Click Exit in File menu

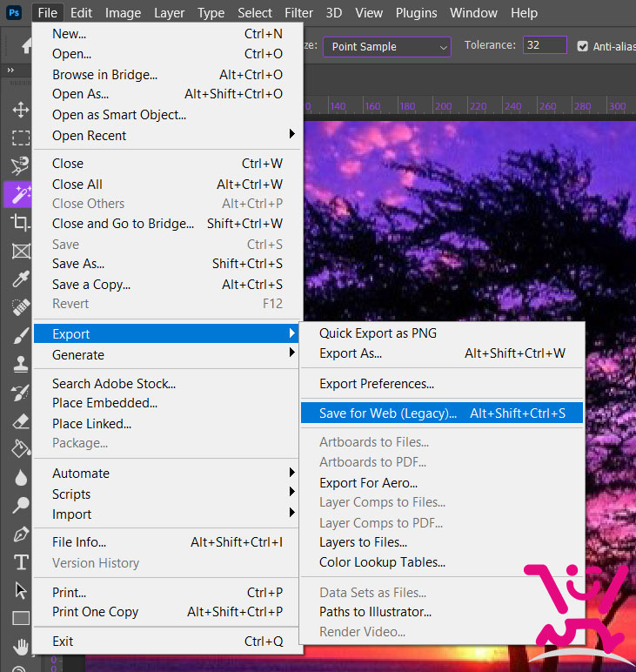point(167,642)
